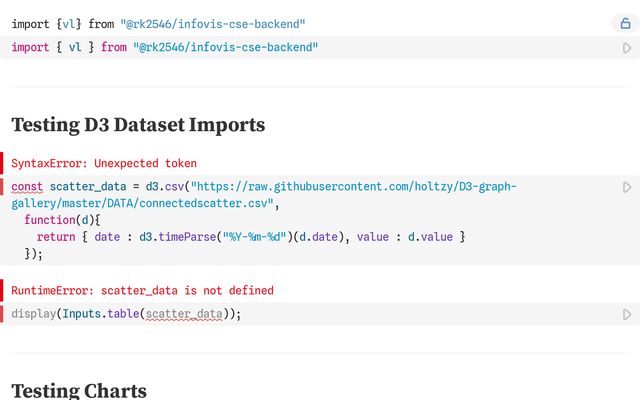The height and width of the screenshot is (400, 640).
Task: Click the red gutter beside RuntimeError message
Action: tap(2, 290)
